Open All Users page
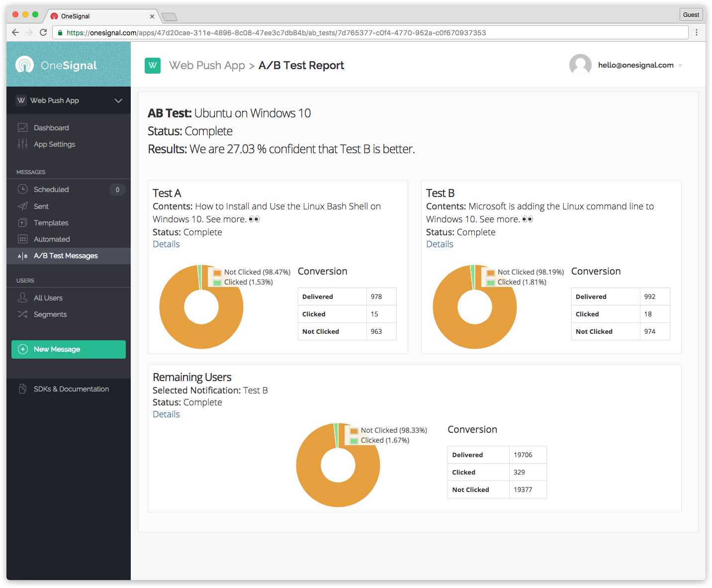Viewport: 712px width, 588px height. coord(48,298)
